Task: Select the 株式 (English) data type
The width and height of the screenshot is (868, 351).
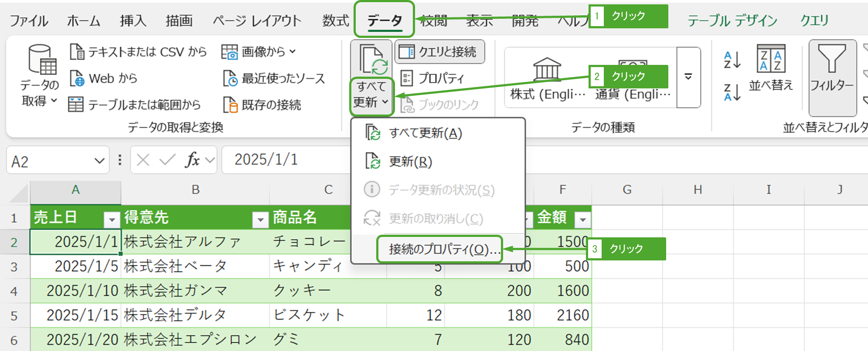Action: tap(547, 80)
